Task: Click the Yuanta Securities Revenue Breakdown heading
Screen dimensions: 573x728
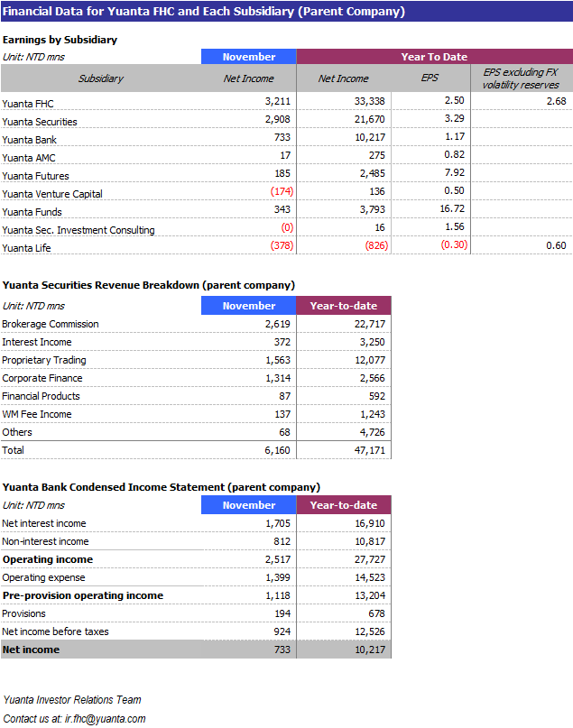Action: [149, 285]
